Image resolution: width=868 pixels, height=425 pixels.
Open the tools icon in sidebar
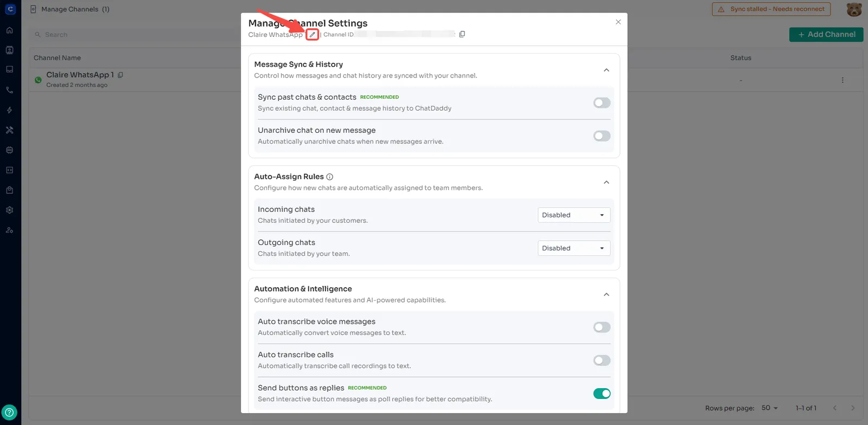[10, 130]
